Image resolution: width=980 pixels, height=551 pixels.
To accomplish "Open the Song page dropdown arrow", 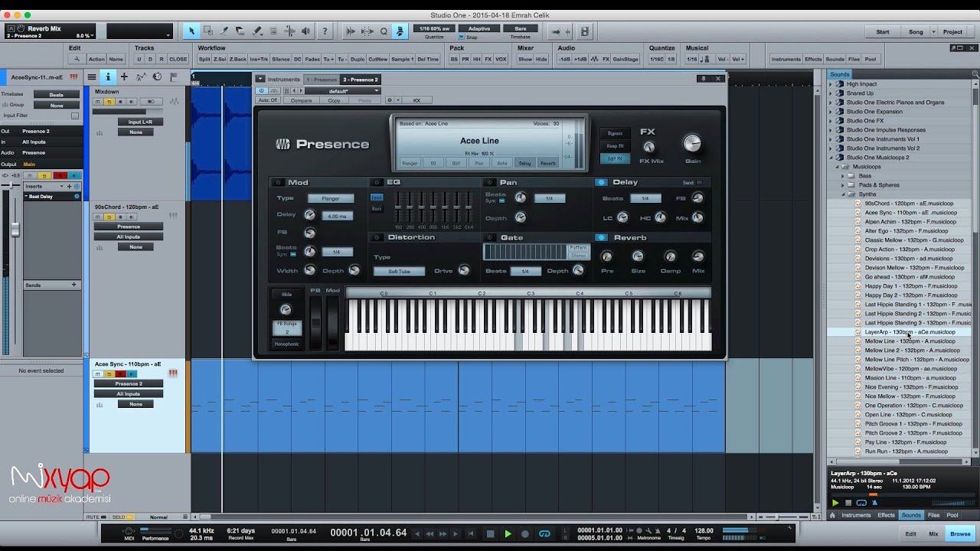I will (x=933, y=31).
